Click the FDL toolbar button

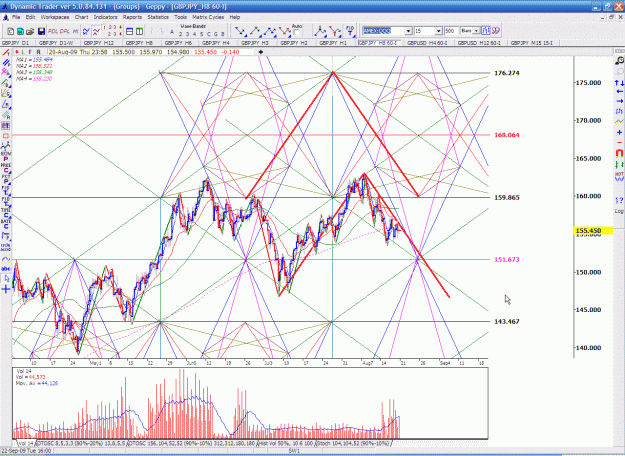(53, 31)
